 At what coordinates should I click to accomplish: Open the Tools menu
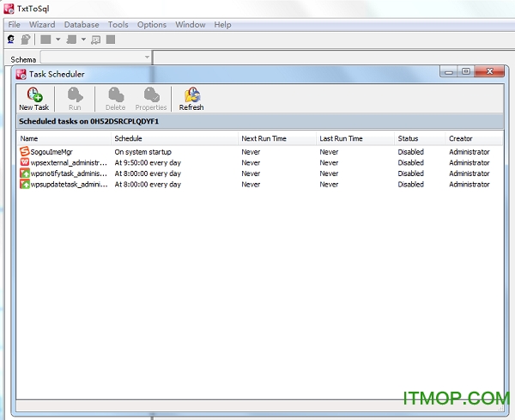(118, 25)
